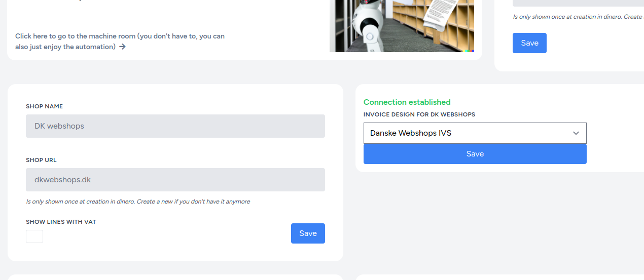Expand the chevron arrow on the invoice design select

[576, 133]
